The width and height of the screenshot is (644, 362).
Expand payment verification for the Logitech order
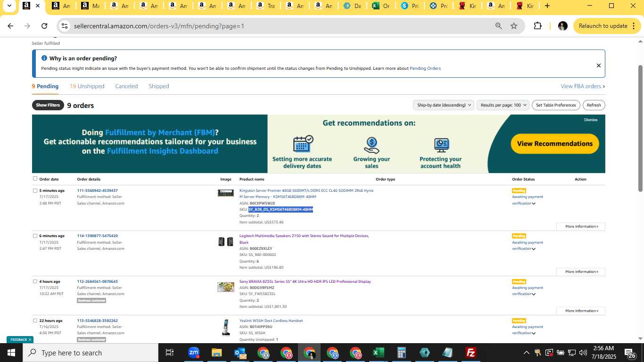[x=534, y=249]
